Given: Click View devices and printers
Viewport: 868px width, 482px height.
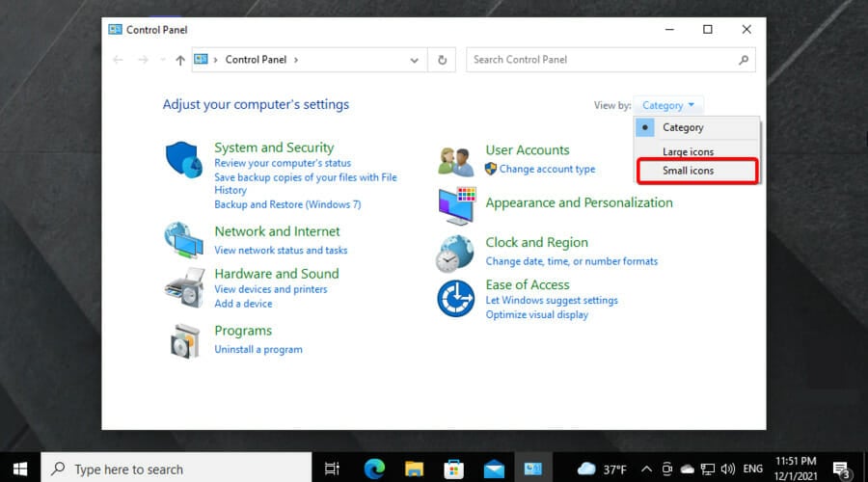Looking at the screenshot, I should (x=271, y=289).
